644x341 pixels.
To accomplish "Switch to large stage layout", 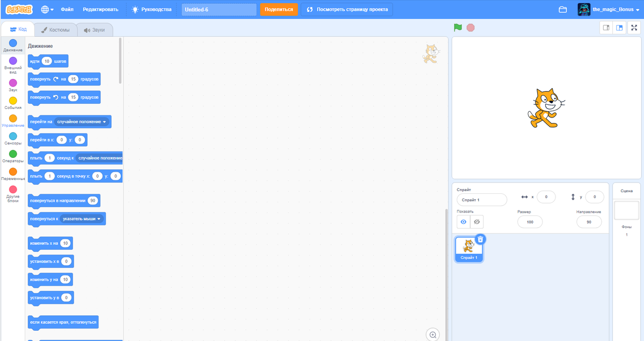I will [619, 28].
